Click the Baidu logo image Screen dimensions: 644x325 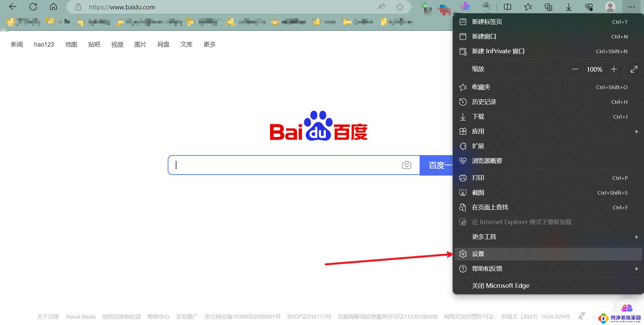coord(318,126)
